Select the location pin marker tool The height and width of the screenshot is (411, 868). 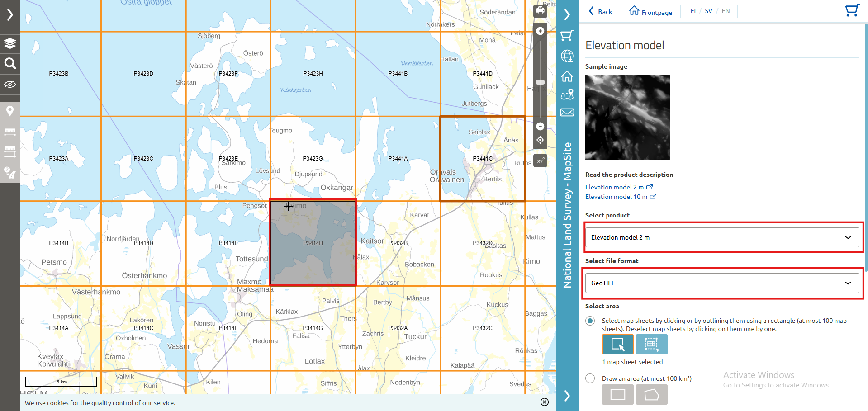(x=10, y=111)
